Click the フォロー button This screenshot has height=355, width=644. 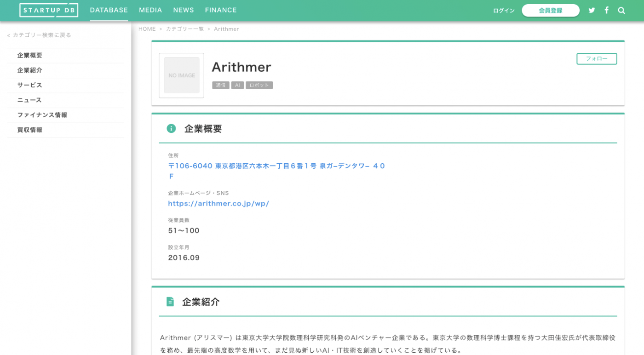click(x=597, y=59)
